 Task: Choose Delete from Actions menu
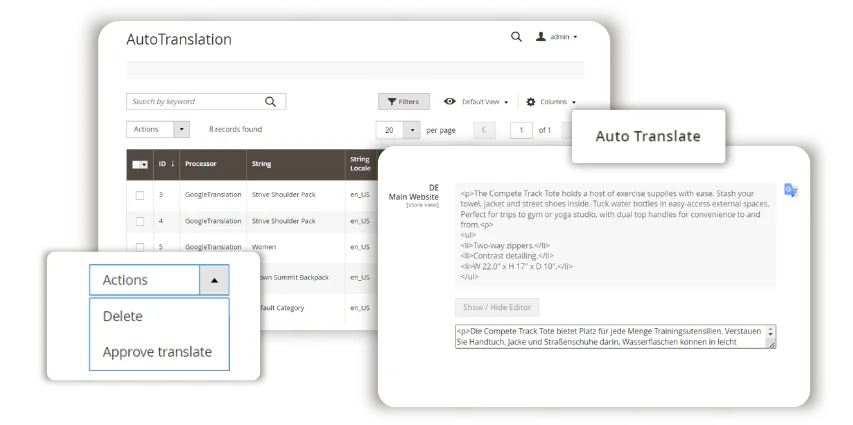[x=122, y=317]
